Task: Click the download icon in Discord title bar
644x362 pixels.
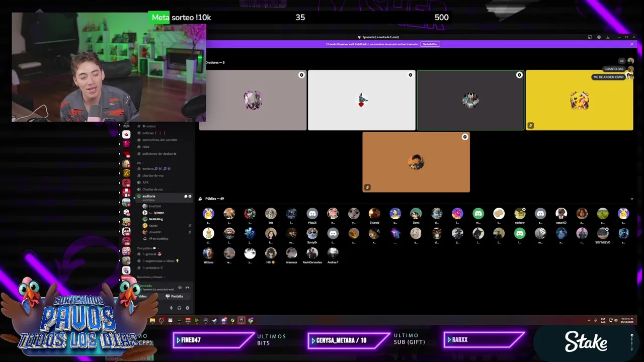Action: click(x=608, y=37)
